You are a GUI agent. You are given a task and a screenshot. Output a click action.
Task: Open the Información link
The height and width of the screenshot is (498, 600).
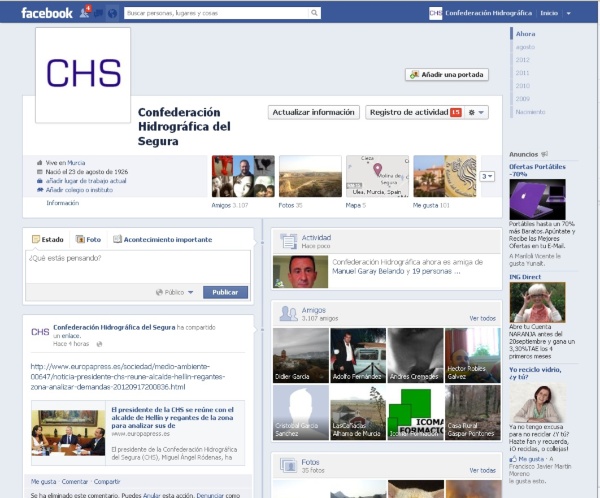(x=62, y=203)
